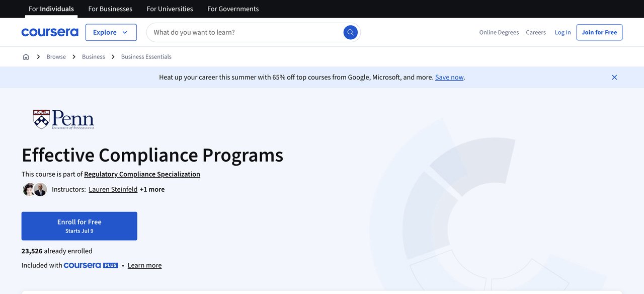Click the Browse breadcrumb link

[x=55, y=56]
